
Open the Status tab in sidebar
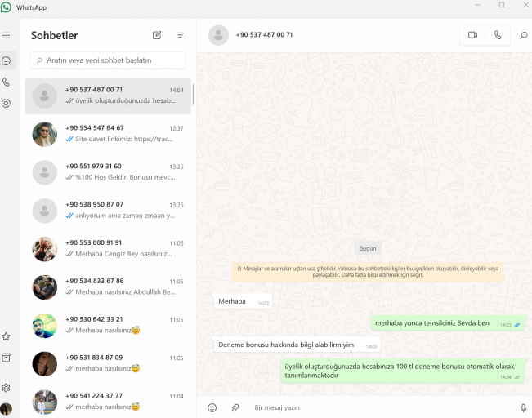click(6, 104)
